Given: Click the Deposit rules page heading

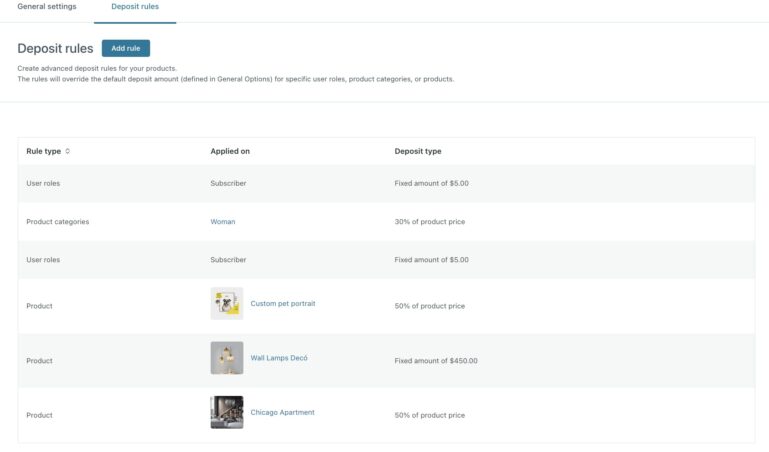Looking at the screenshot, I should point(55,48).
